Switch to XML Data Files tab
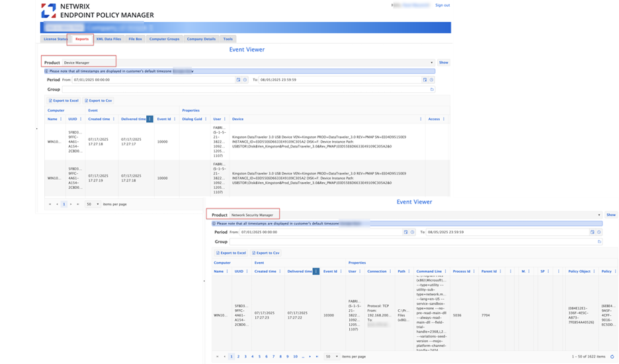The height and width of the screenshot is (364, 619). (108, 39)
